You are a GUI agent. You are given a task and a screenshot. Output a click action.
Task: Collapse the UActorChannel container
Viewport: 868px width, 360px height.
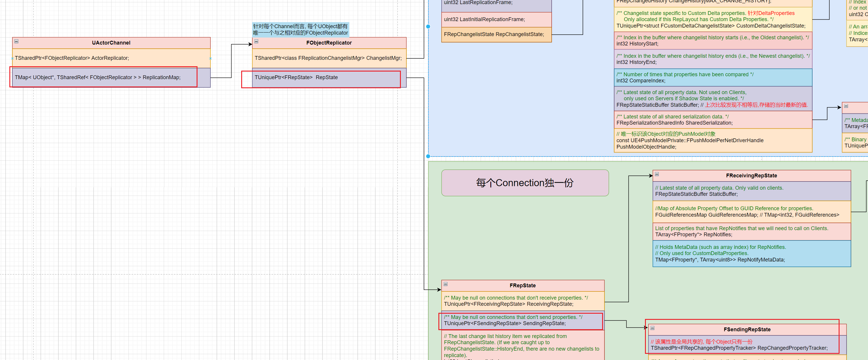(16, 41)
